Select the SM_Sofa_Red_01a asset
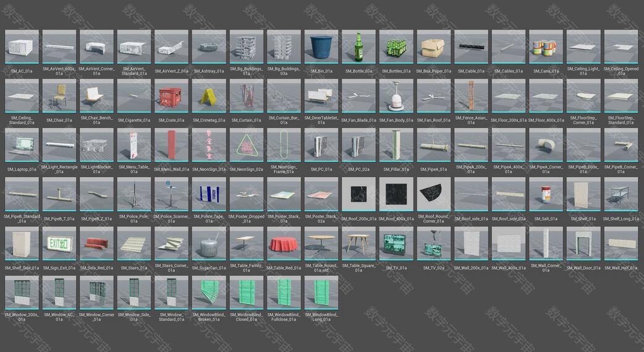Screen dimensions: 644x352 [x=96, y=243]
